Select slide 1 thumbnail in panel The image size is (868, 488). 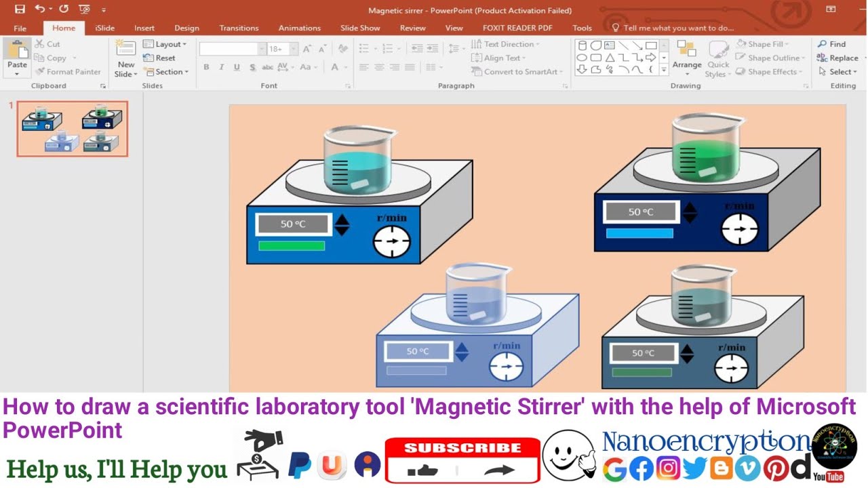pyautogui.click(x=73, y=129)
